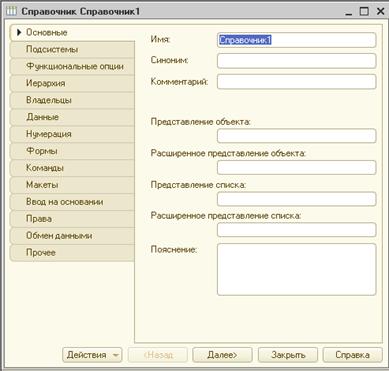The image size is (389, 371).
Task: Open the Команды tab
Action: pos(72,168)
